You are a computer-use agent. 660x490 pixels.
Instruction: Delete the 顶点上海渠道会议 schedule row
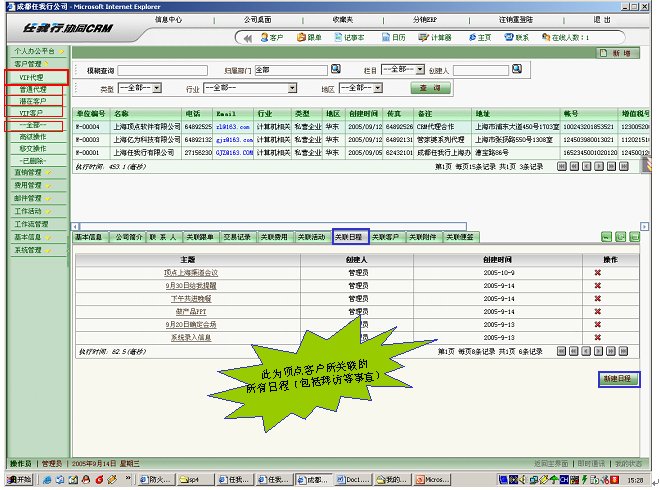[x=598, y=272]
